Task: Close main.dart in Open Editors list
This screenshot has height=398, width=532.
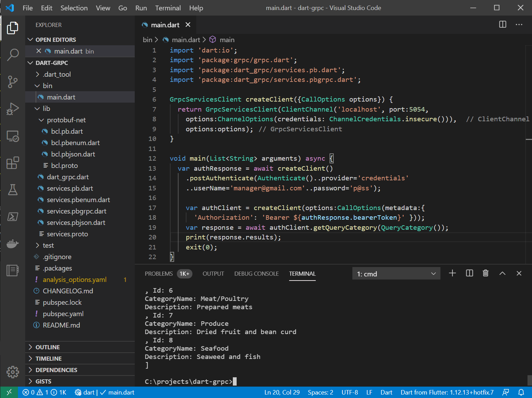Action: point(39,51)
